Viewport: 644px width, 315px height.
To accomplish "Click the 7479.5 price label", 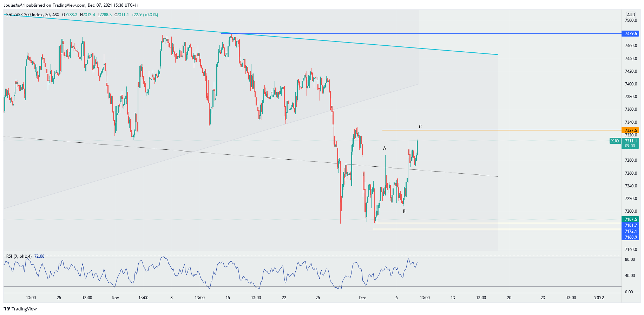I will 631,34.
